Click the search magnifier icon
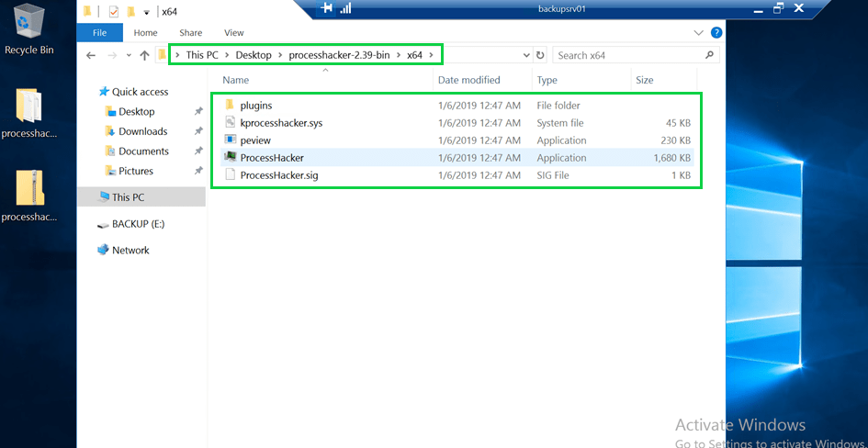The width and height of the screenshot is (868, 448). tap(709, 55)
